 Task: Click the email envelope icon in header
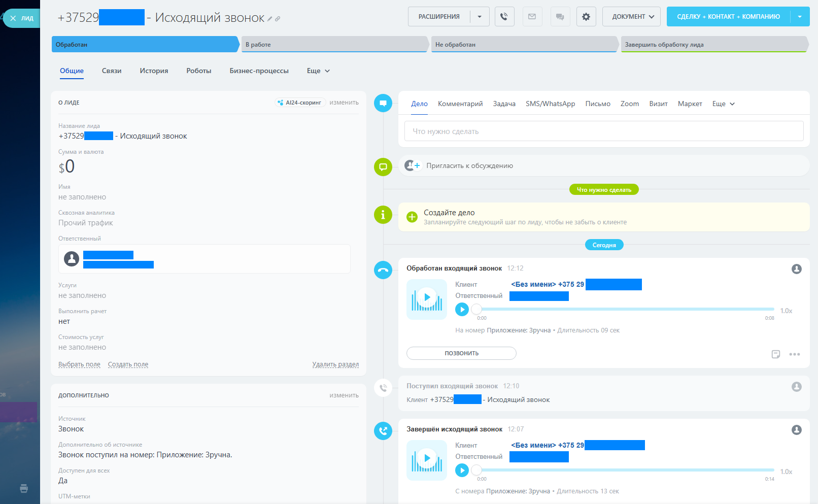532,17
